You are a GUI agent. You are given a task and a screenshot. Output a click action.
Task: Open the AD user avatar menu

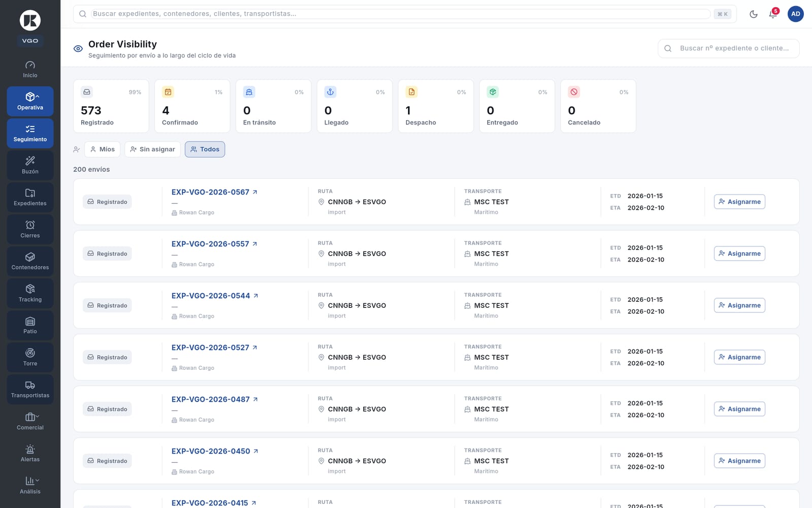point(795,14)
